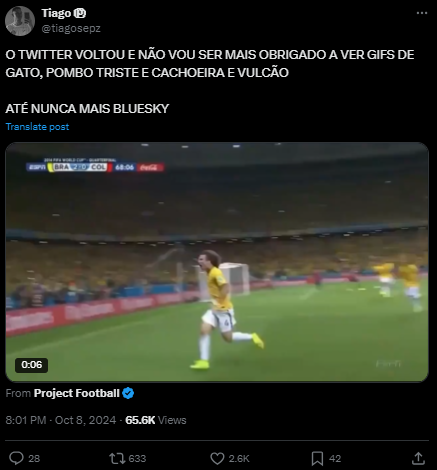437x470 pixels.
Task: Play the soccer celebration video
Action: pyautogui.click(x=217, y=262)
